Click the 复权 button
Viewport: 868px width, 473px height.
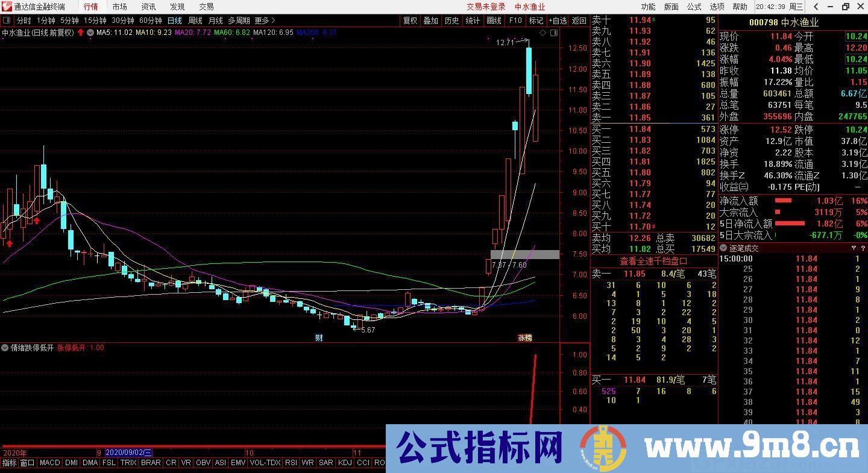click(x=410, y=20)
